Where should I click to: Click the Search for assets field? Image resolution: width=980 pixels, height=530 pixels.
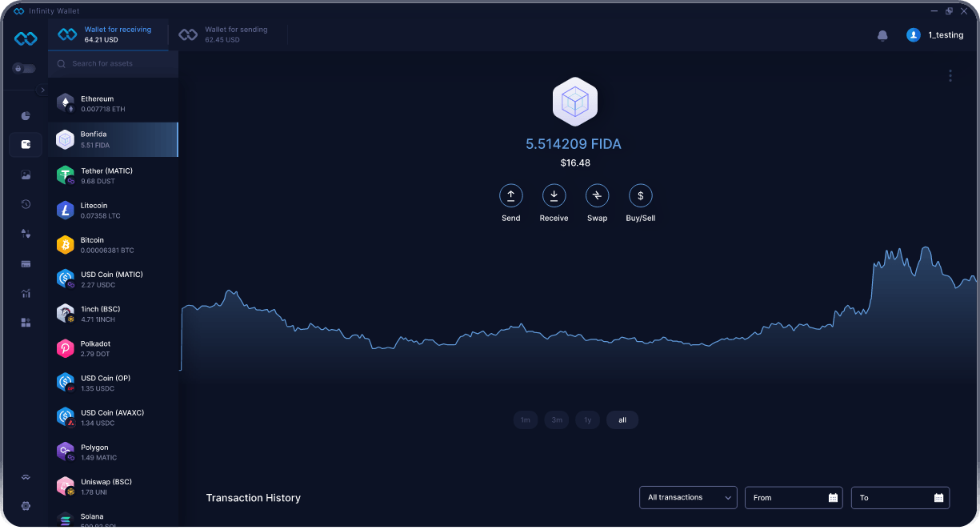click(113, 63)
